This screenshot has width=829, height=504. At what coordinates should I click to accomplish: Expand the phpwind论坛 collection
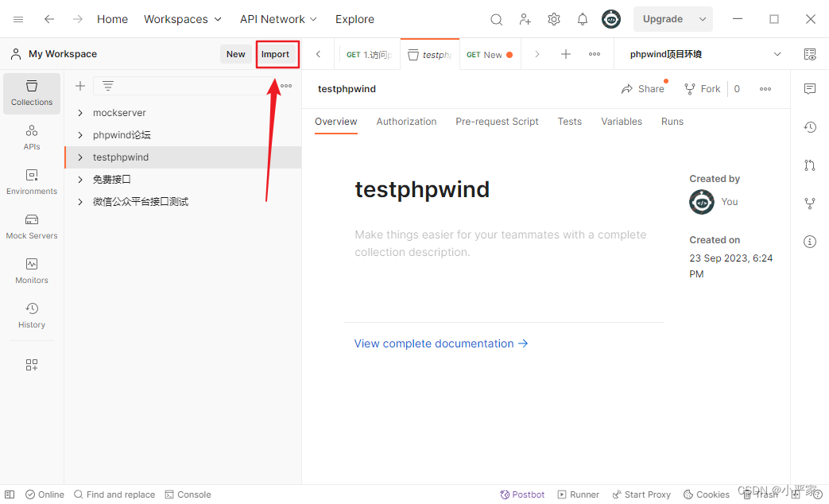[79, 135]
